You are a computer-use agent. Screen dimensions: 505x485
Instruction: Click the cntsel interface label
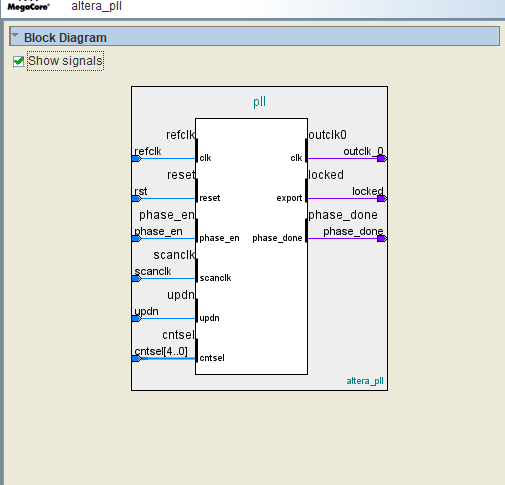[178, 335]
